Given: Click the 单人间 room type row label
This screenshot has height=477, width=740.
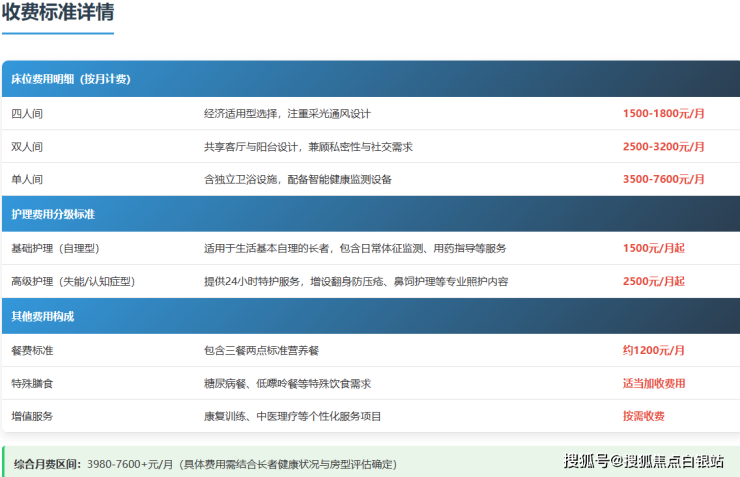Looking at the screenshot, I should click(x=27, y=180).
